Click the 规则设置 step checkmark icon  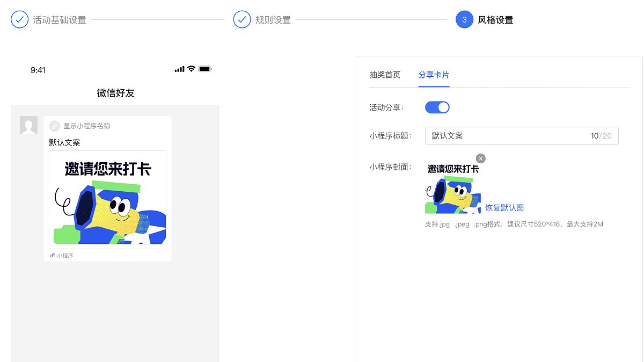(242, 20)
